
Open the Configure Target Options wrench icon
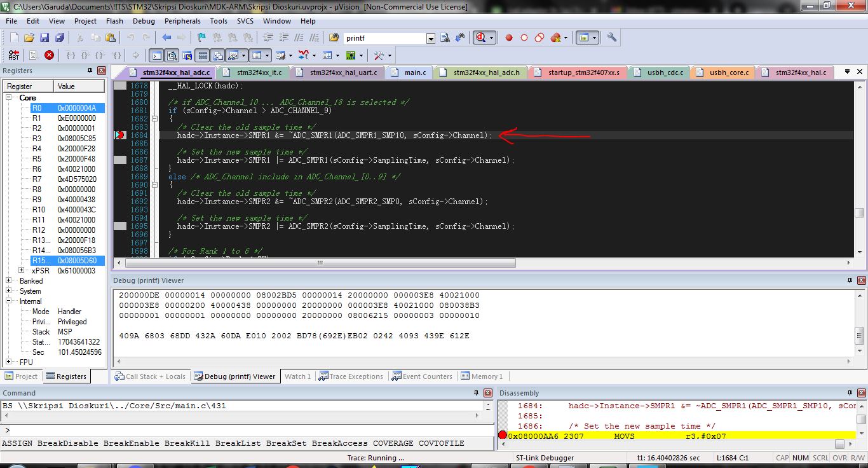point(611,37)
